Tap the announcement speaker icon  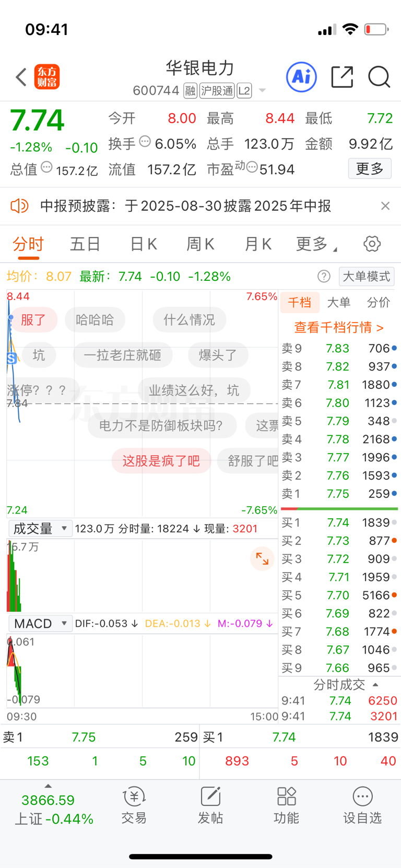19,206
